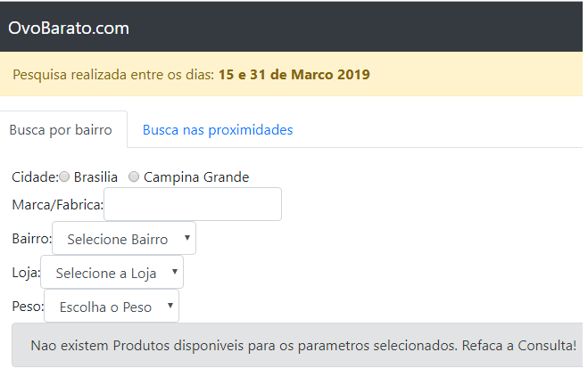The height and width of the screenshot is (385, 588).
Task: Focus the Marca/Fabrica text field
Action: (193, 204)
